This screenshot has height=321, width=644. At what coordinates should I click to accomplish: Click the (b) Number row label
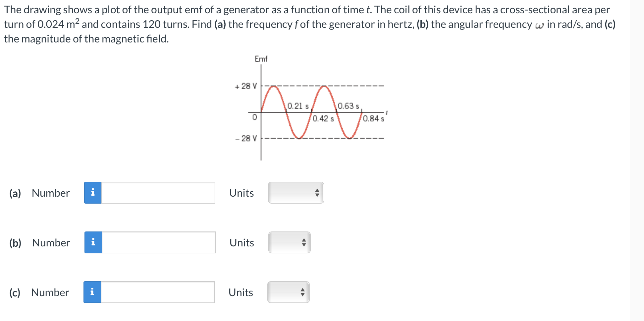coord(39,242)
